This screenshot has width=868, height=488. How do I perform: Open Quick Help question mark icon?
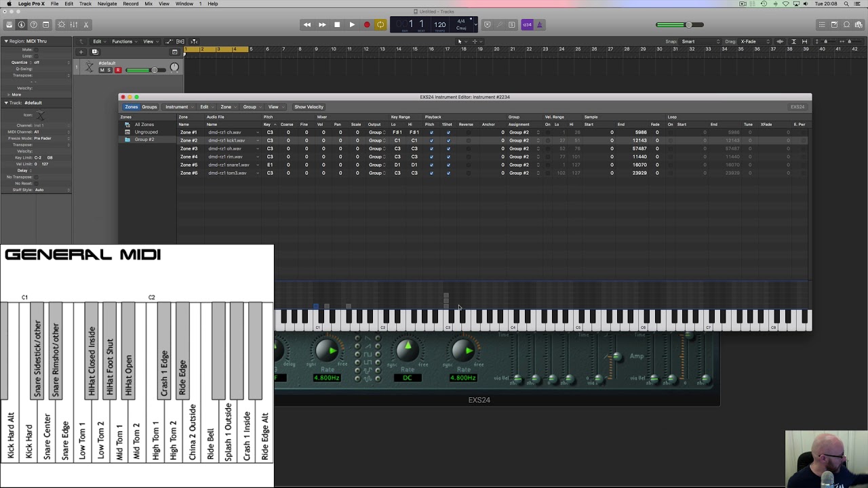coord(33,25)
